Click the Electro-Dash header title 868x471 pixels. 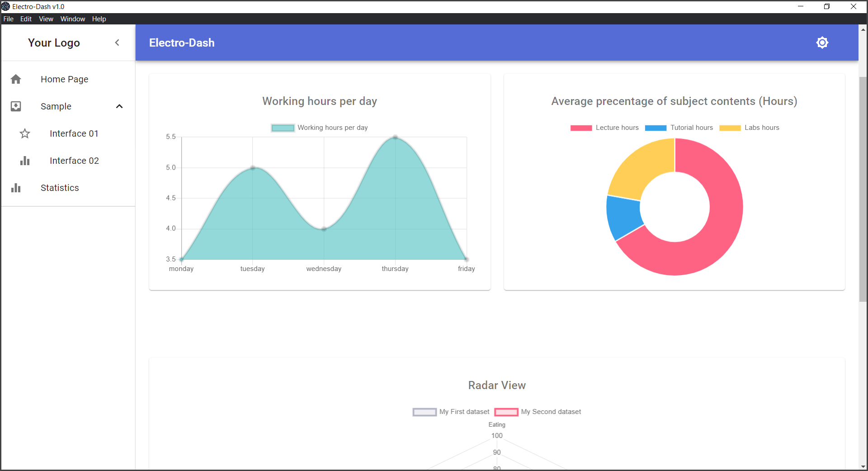click(182, 43)
